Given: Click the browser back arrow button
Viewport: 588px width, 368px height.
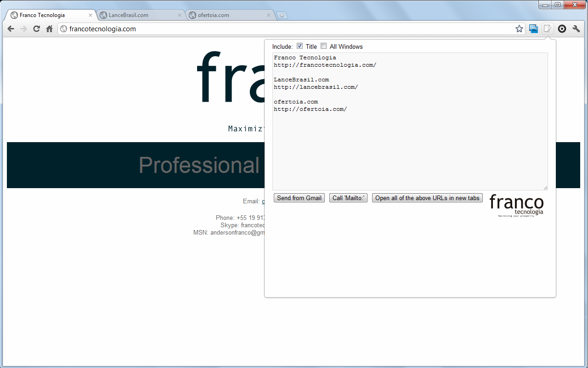Looking at the screenshot, I should click(11, 29).
